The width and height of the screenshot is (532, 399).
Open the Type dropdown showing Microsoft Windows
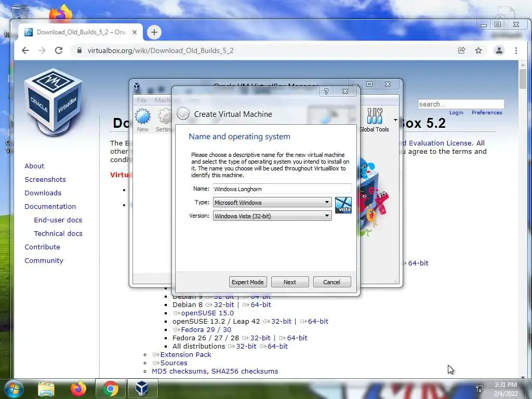click(272, 202)
